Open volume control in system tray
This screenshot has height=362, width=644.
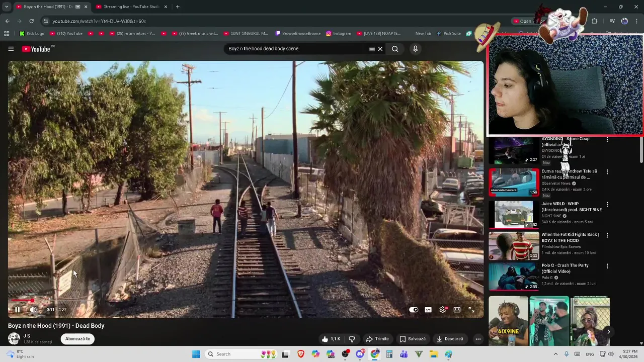coord(611,354)
